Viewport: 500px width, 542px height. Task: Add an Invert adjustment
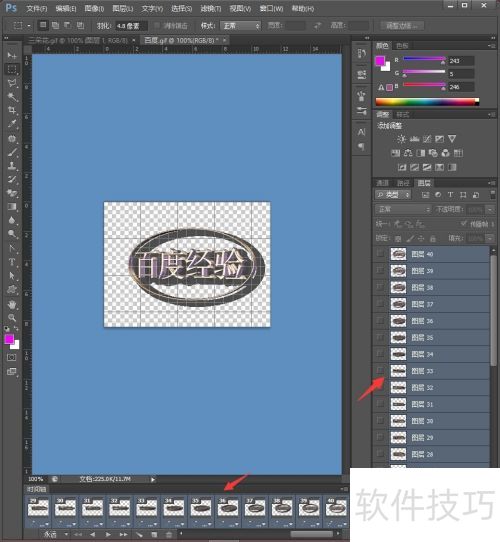pyautogui.click(x=402, y=167)
